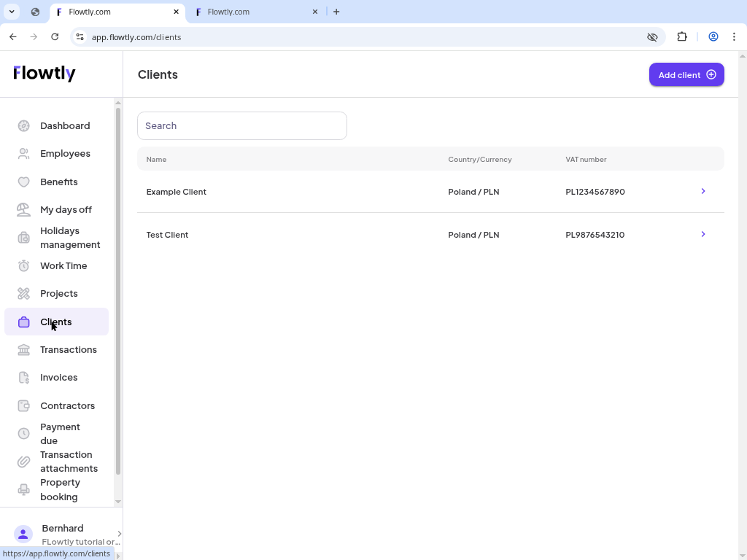Click the Transaction attachments paperclip icon
Image resolution: width=747 pixels, height=560 pixels.
23,462
